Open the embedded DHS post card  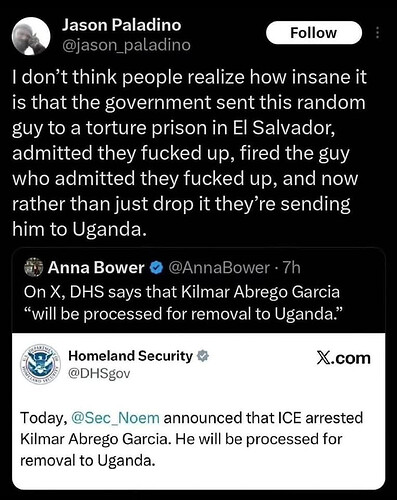pyautogui.click(x=199, y=411)
